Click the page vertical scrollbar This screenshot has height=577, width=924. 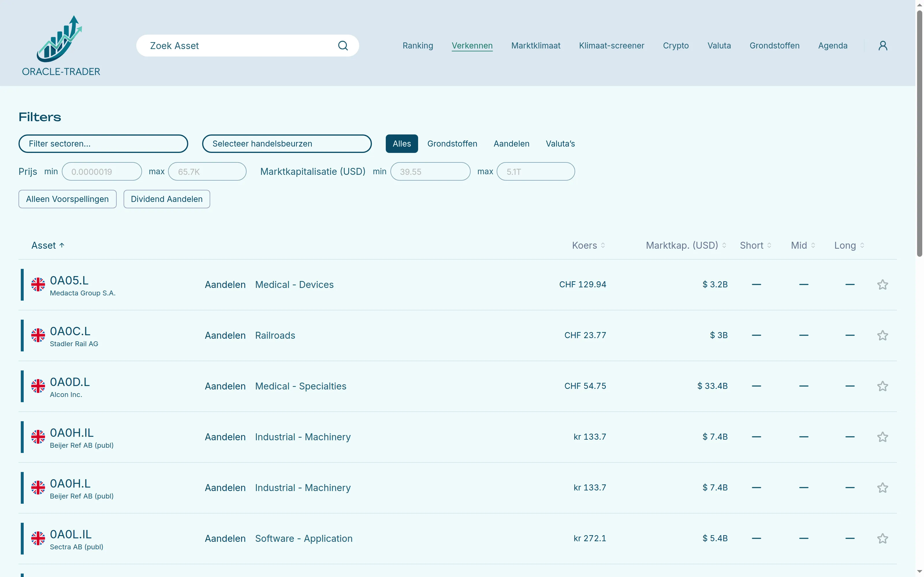pyautogui.click(x=919, y=134)
